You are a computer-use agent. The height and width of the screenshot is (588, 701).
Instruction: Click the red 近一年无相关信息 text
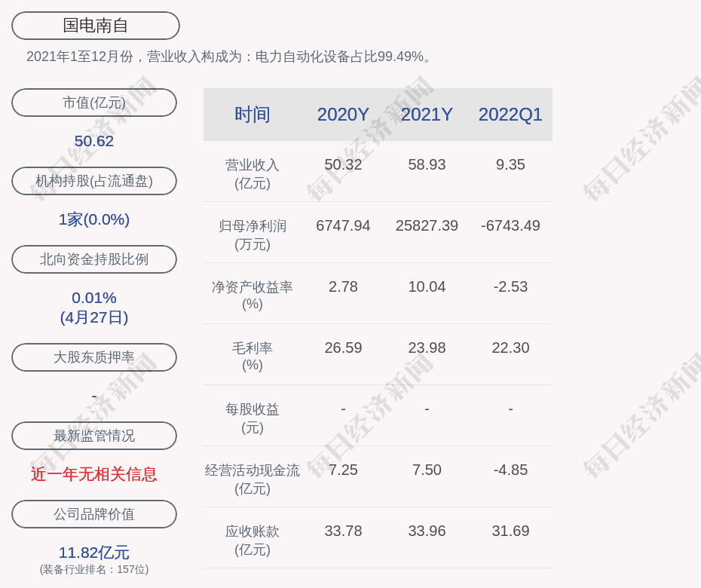point(94,474)
